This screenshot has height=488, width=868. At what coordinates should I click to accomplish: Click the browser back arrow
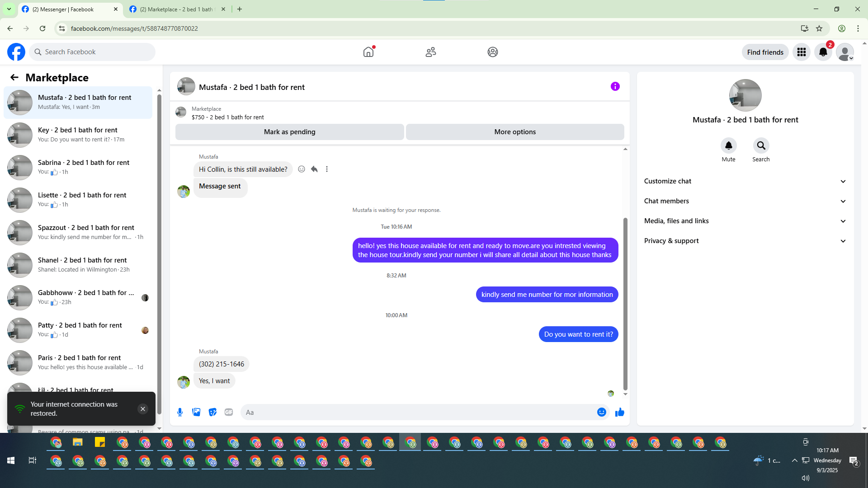[x=10, y=28]
